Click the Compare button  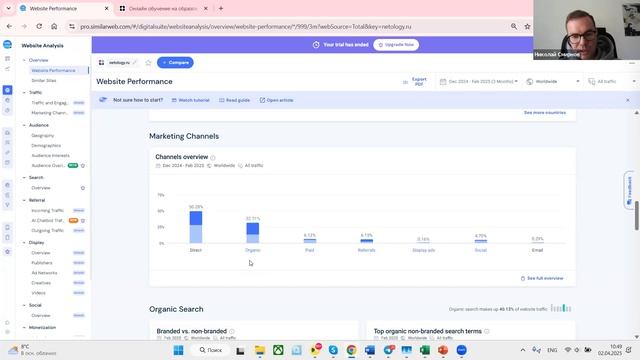(175, 62)
